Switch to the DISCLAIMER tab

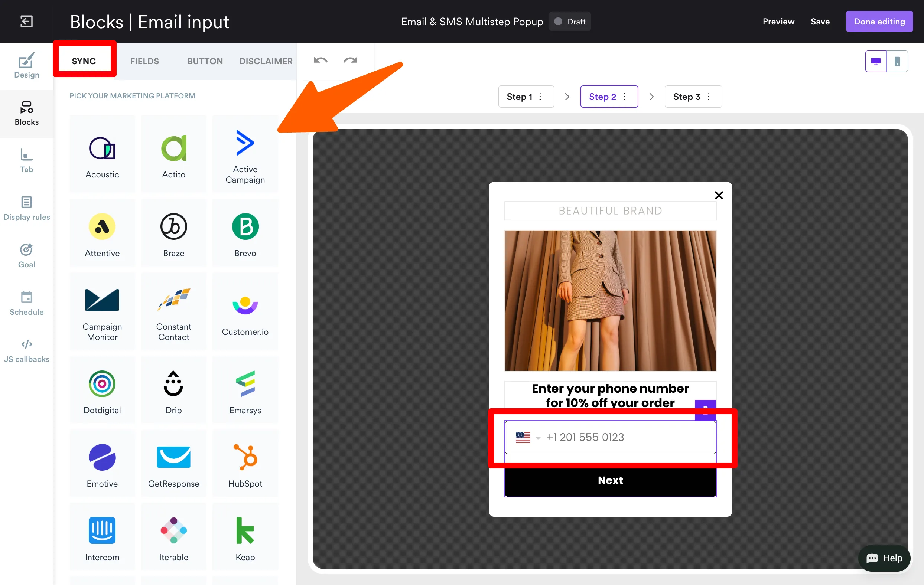pyautogui.click(x=266, y=61)
